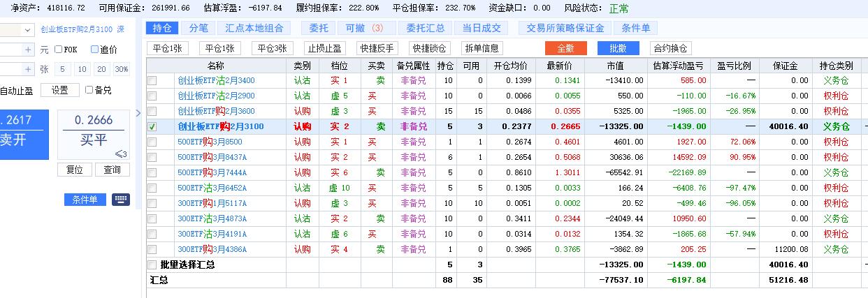Tick the 批量选择汇总 checkbox
The height and width of the screenshot is (298, 868).
(152, 265)
